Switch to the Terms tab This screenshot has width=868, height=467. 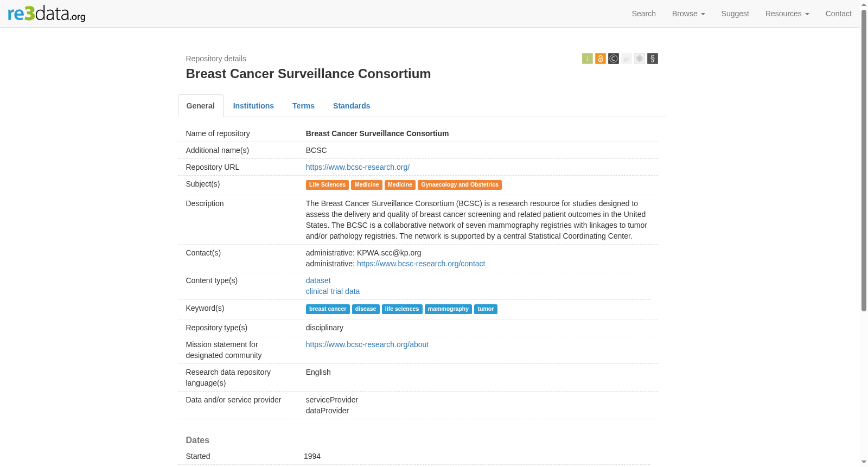303,106
